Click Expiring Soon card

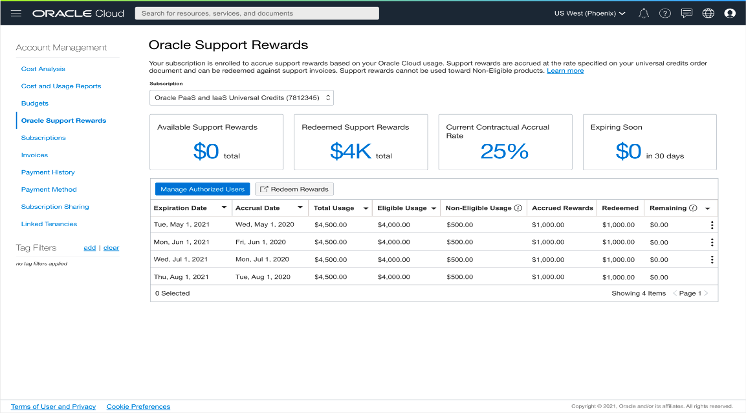coord(650,142)
